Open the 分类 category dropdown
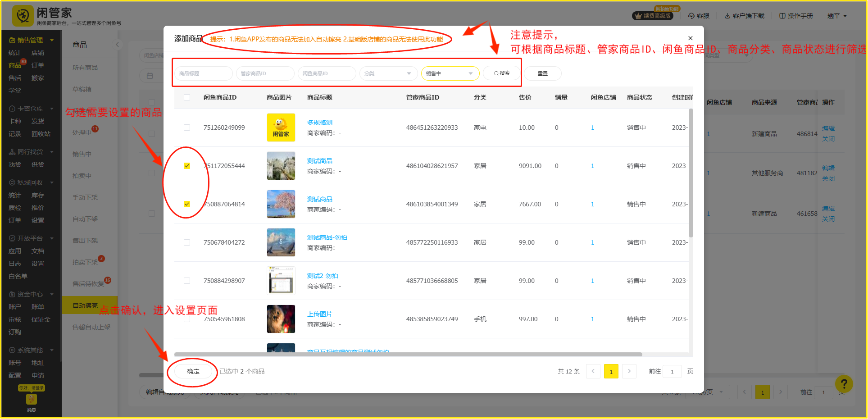The height and width of the screenshot is (419, 868). pyautogui.click(x=388, y=73)
